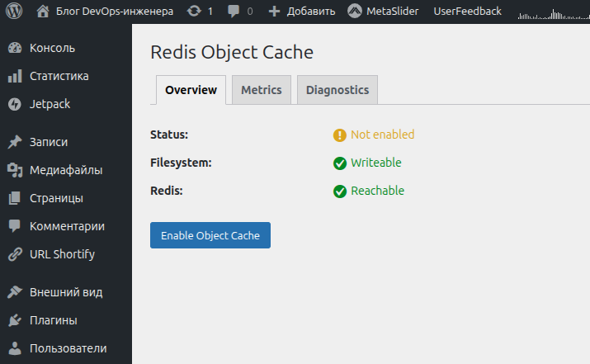This screenshot has height=364, width=590.
Task: Click the Filesystem: label
Action: [x=181, y=163]
